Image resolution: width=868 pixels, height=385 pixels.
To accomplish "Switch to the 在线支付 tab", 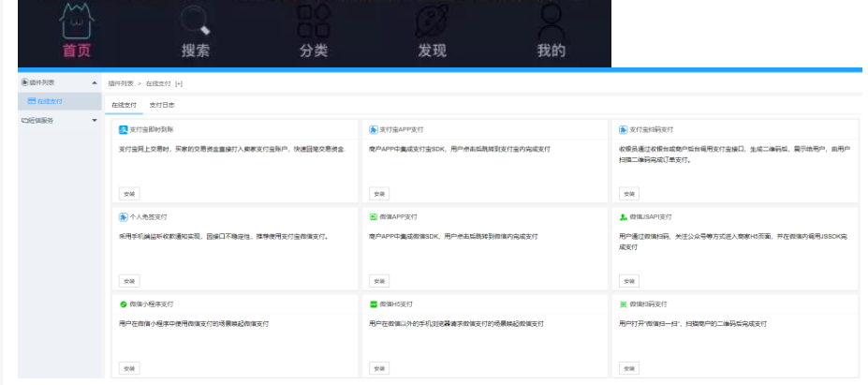I will 124,105.
